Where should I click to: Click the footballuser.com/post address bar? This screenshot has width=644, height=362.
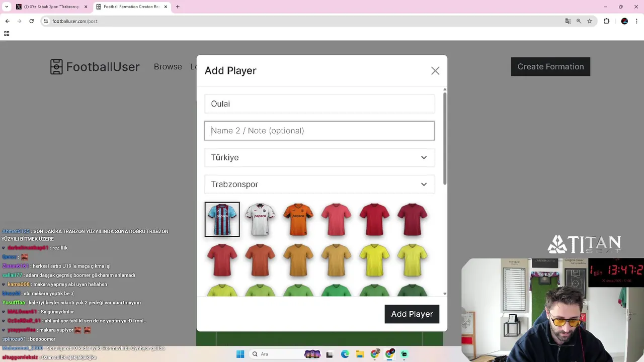click(302, 21)
